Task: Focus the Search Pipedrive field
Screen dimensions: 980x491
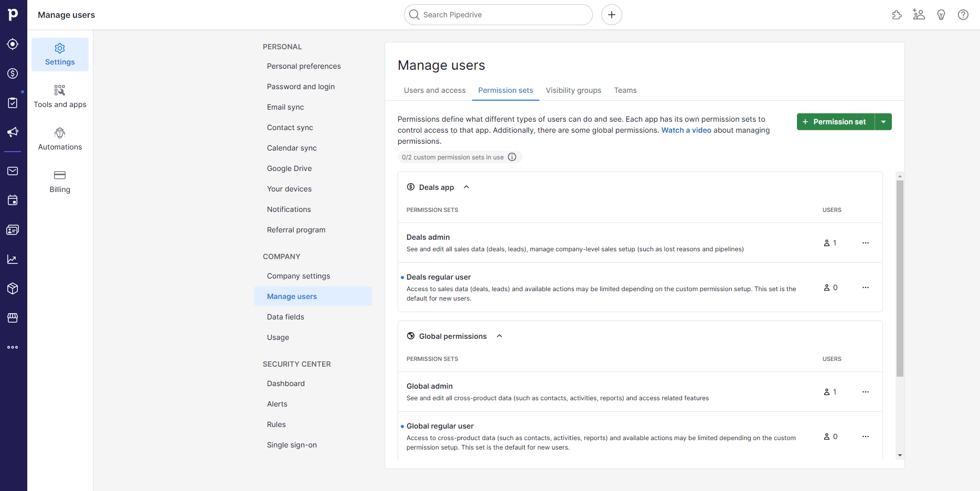Action: (498, 15)
